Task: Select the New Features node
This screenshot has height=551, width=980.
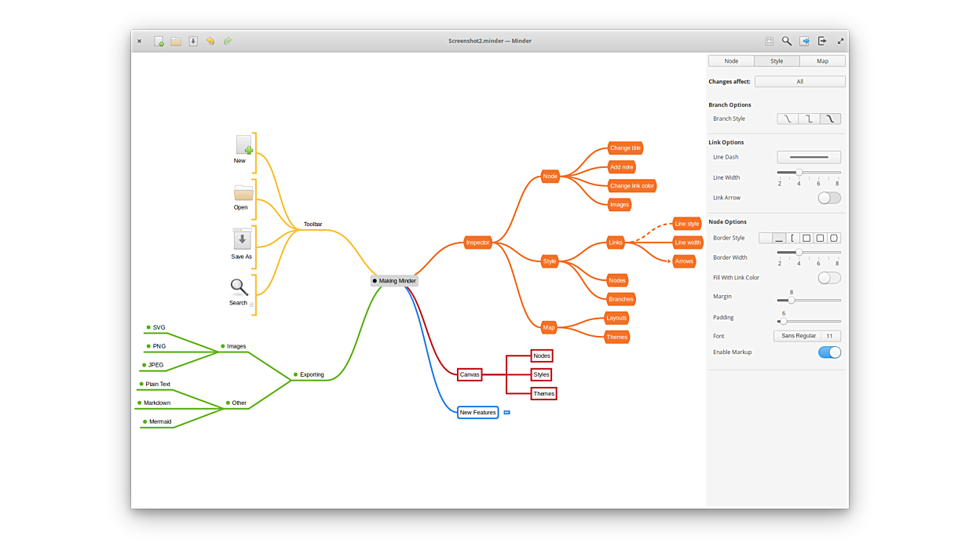Action: pos(477,412)
